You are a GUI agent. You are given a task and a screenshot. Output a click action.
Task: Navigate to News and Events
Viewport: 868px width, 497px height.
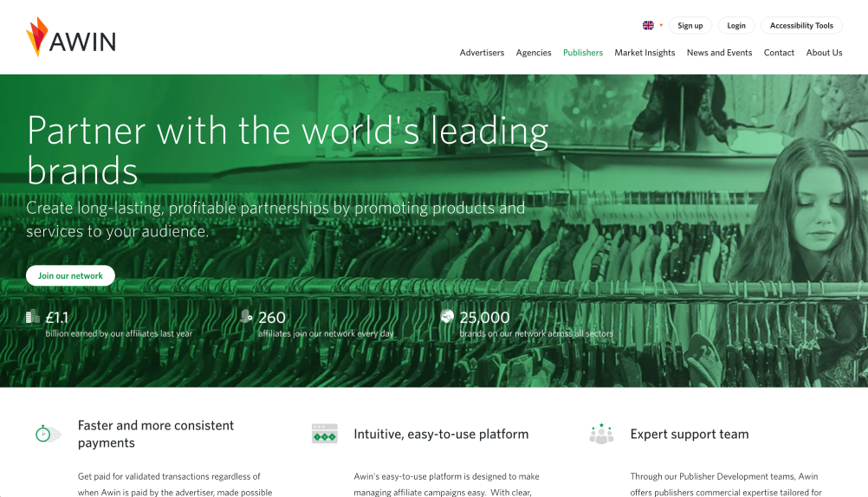719,53
